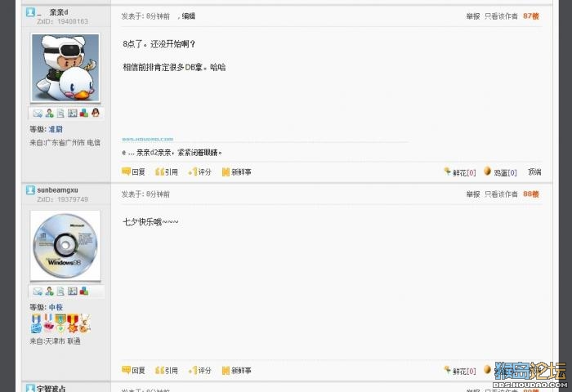Rate the first post with 评分
The height and width of the screenshot is (392, 572).
[x=200, y=171]
